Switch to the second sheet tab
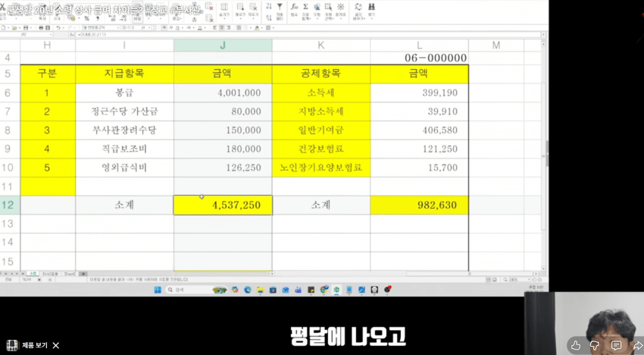The height and width of the screenshot is (355, 644). (50, 274)
